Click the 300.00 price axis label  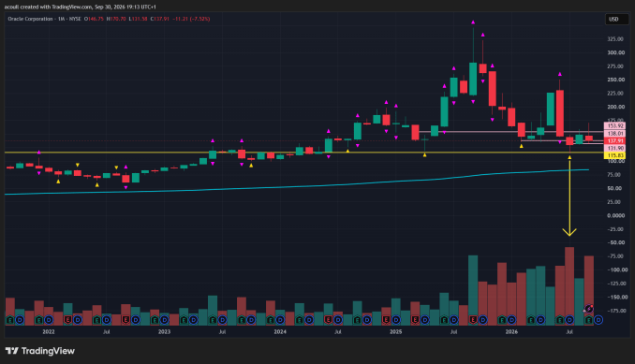click(615, 52)
